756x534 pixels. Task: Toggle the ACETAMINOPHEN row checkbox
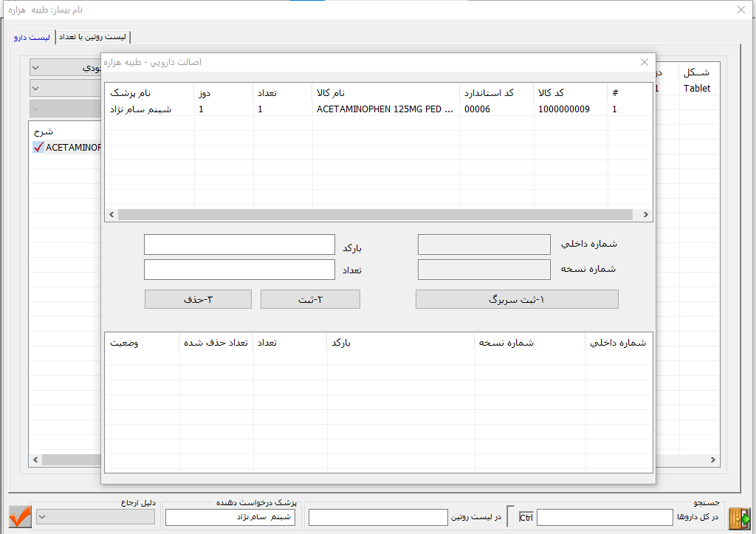pos(39,148)
